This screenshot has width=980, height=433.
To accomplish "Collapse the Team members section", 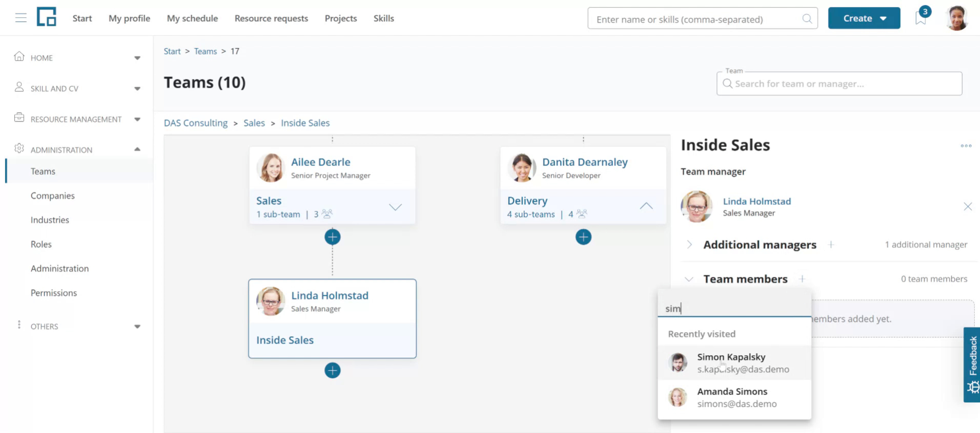I will (689, 279).
